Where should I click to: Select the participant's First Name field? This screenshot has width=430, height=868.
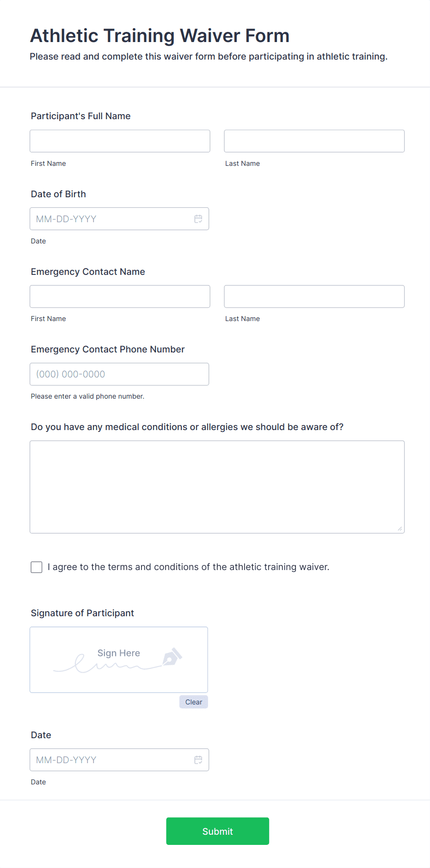click(119, 141)
